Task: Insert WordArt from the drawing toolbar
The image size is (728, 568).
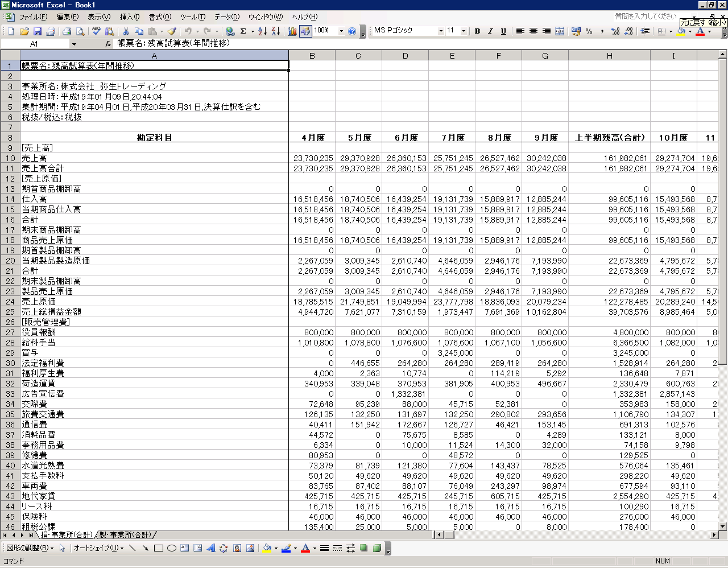Action: click(x=211, y=548)
